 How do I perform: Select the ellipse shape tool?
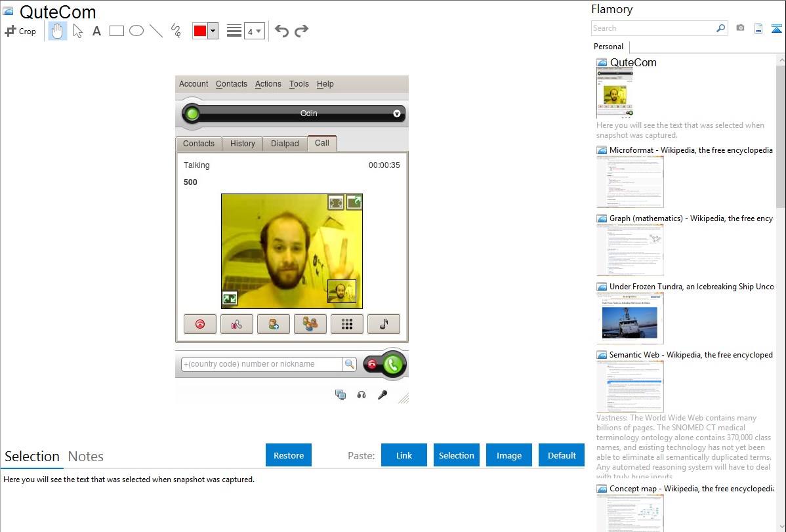click(136, 31)
